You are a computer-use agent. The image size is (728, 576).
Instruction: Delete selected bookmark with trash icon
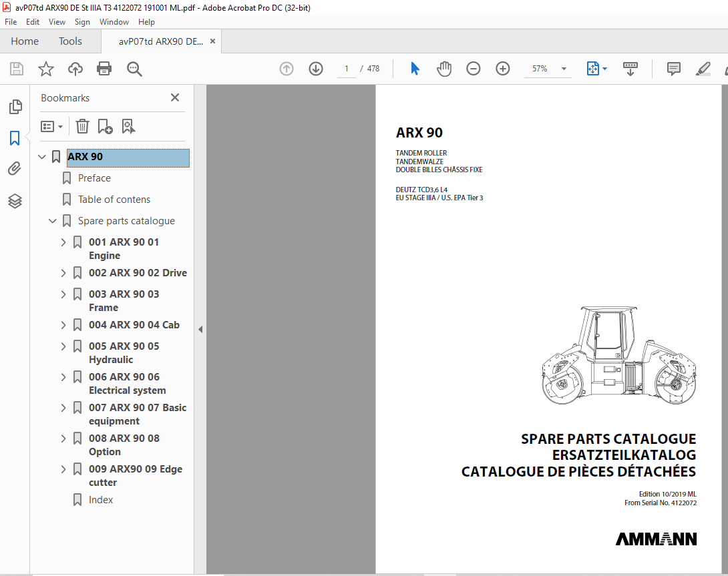click(x=82, y=126)
